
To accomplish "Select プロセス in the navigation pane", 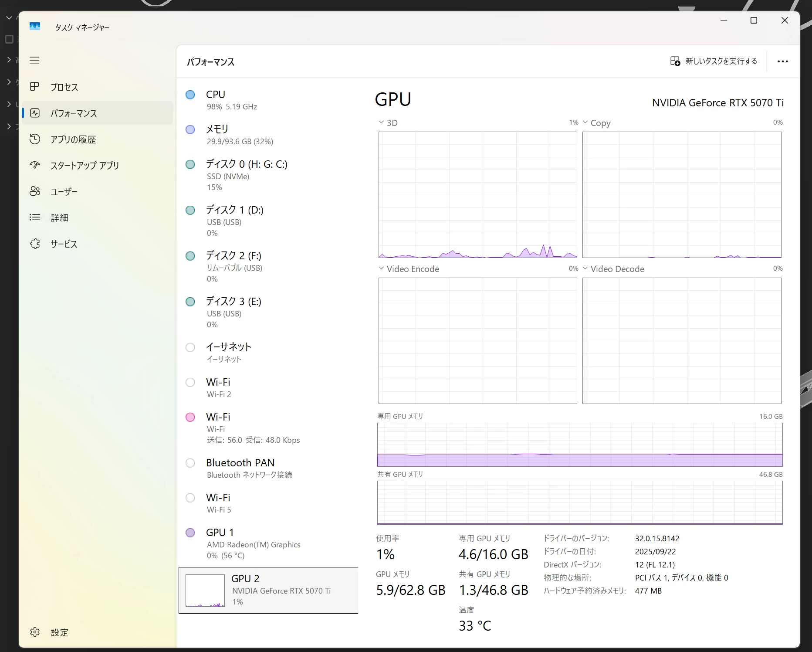I will tap(98, 87).
